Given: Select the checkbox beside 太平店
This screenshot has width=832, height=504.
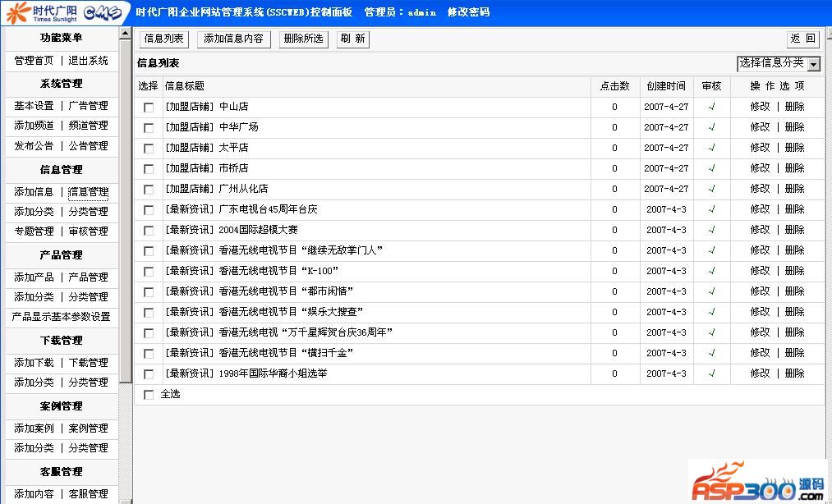Looking at the screenshot, I should (x=149, y=149).
